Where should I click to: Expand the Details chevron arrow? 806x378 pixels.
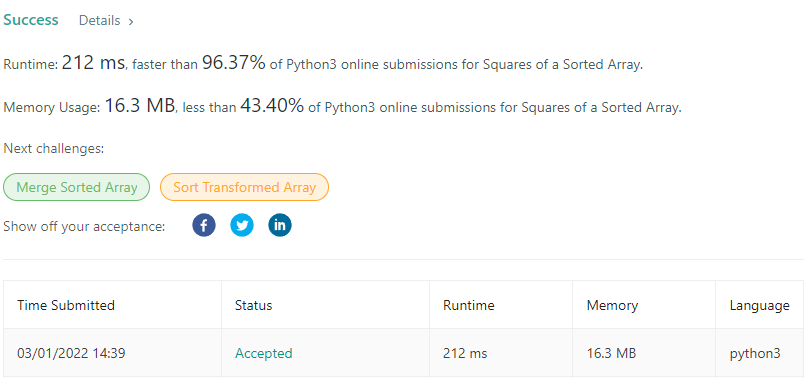[131, 22]
